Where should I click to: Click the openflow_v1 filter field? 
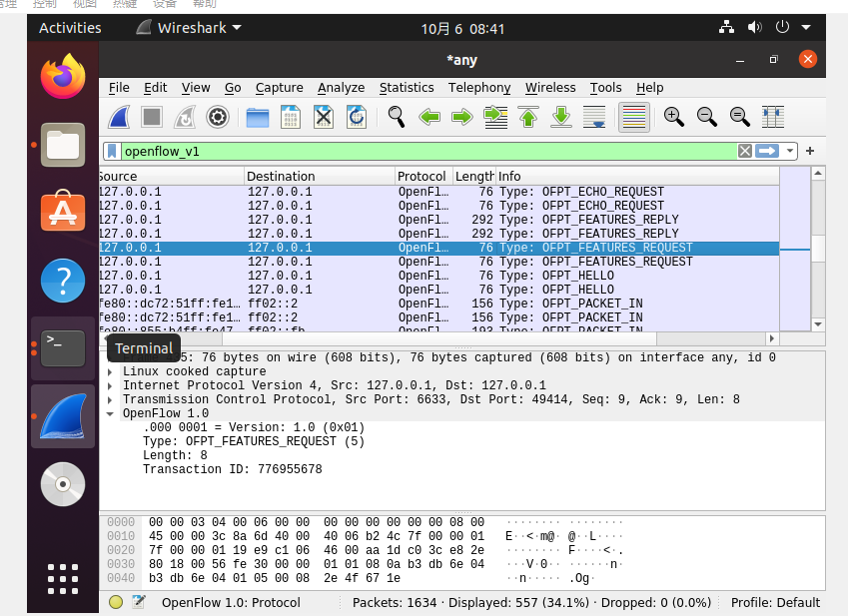click(427, 152)
